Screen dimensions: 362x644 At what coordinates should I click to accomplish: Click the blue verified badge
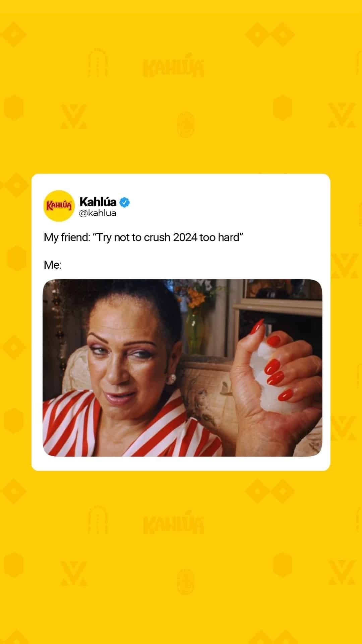(x=124, y=202)
